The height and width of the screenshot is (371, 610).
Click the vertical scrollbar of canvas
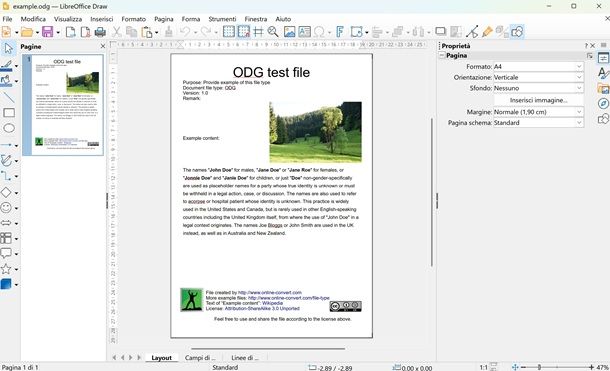[431, 192]
